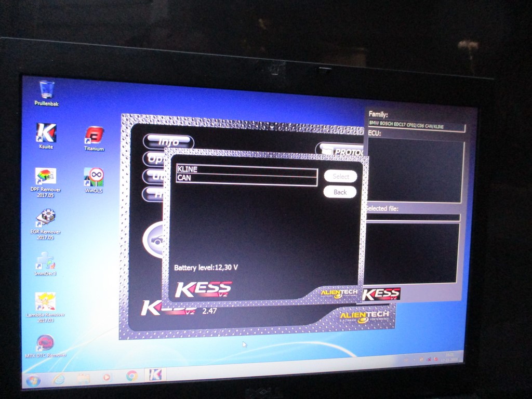
Task: Open the Prullenbak recycle bin
Action: pos(46,91)
